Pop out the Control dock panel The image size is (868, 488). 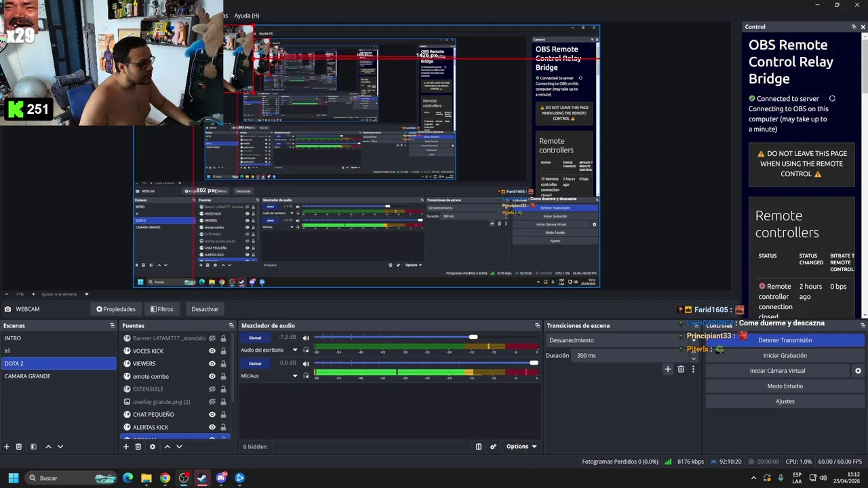point(854,27)
